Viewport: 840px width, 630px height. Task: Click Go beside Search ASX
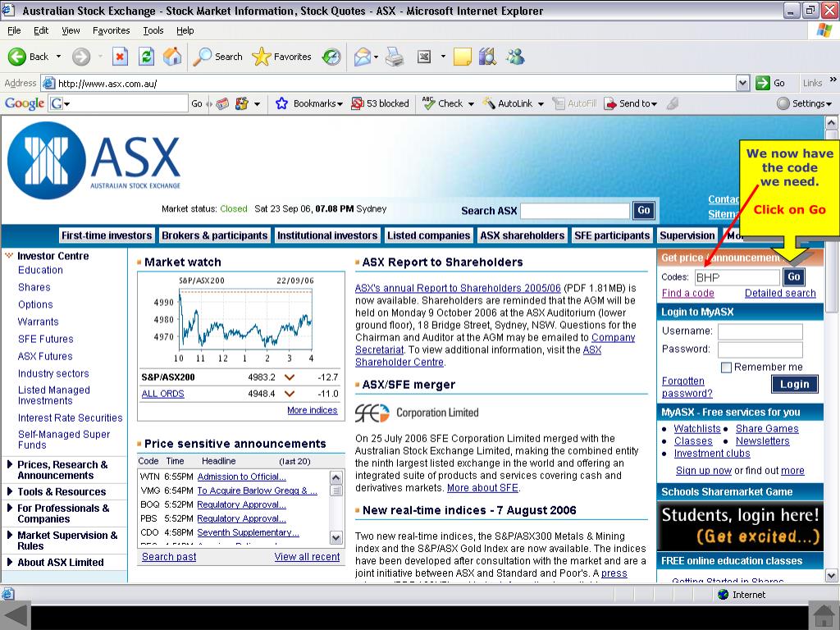643,210
